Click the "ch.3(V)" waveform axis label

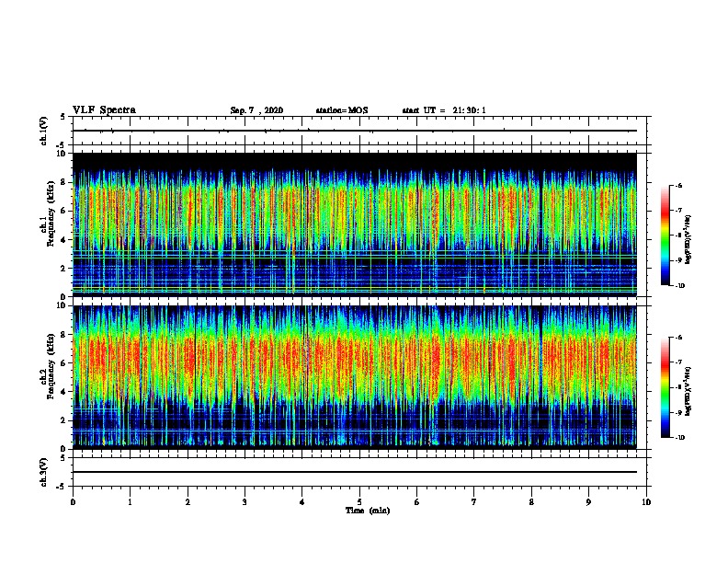43,472
